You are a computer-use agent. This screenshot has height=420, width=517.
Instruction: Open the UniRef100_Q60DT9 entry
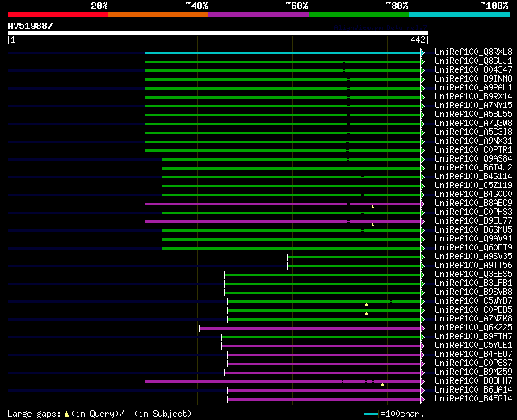click(473, 248)
